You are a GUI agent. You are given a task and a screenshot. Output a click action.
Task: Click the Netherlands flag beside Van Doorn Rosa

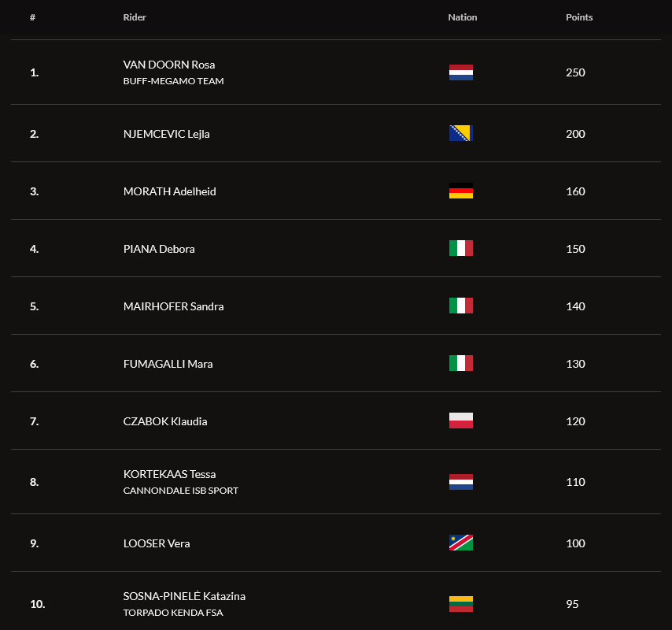point(460,72)
